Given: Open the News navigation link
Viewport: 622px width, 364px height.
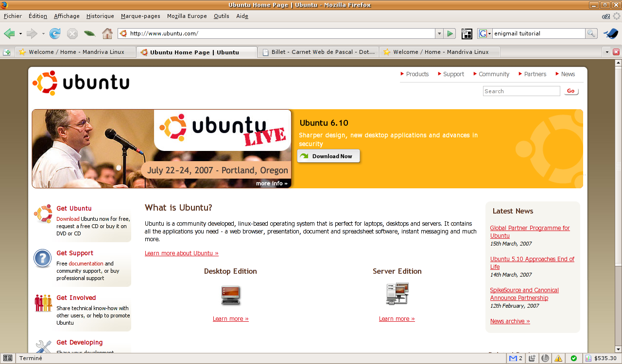Looking at the screenshot, I should click(568, 74).
